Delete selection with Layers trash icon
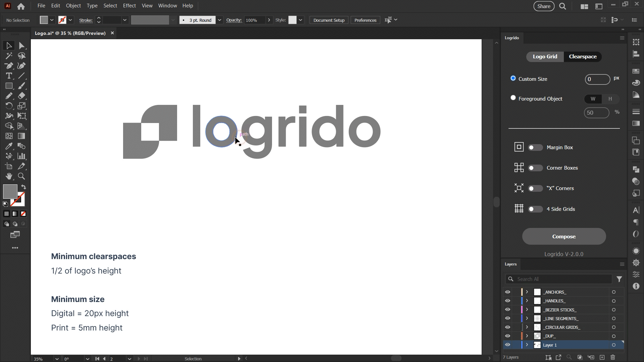Image resolution: width=644 pixels, height=362 pixels. (613, 357)
